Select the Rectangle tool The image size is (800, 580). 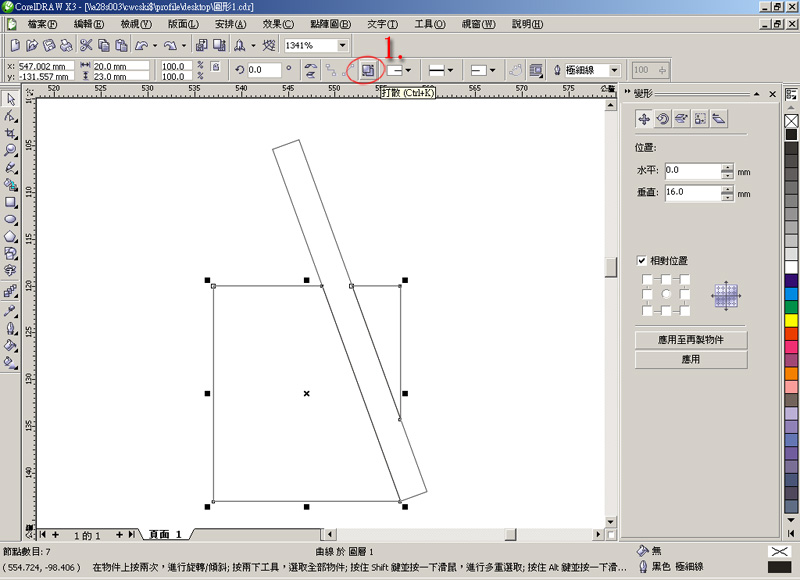coord(10,202)
